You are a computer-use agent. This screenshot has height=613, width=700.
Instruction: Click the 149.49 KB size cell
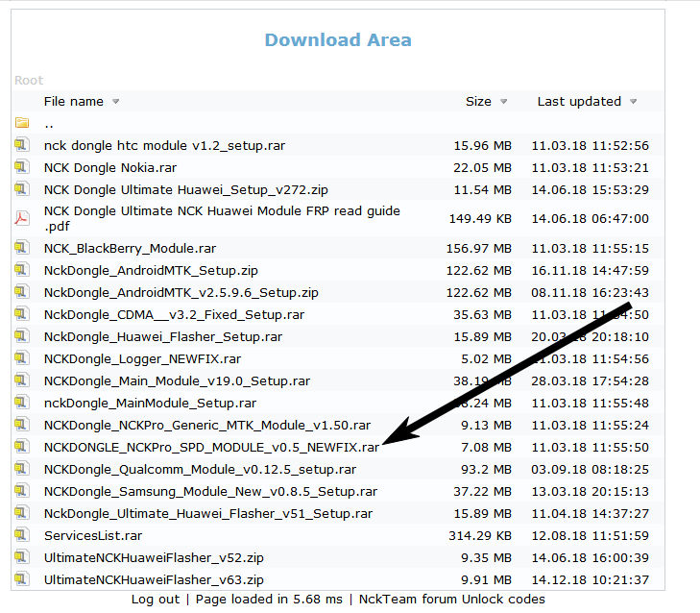(480, 219)
